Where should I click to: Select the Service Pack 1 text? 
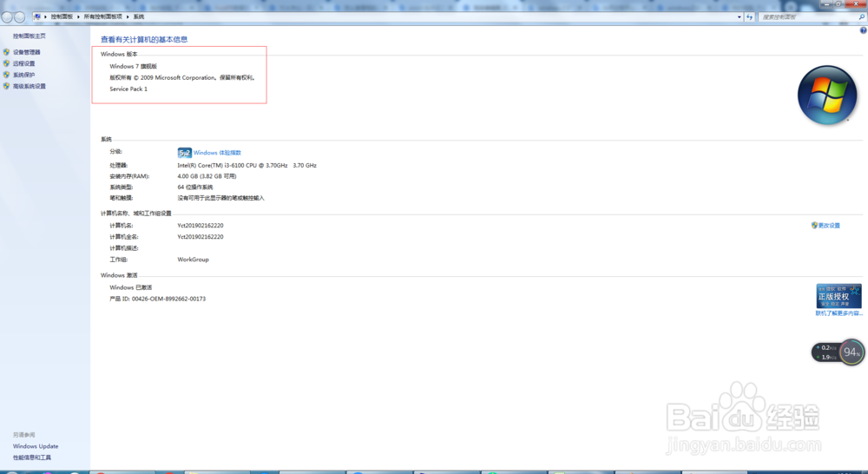point(128,89)
